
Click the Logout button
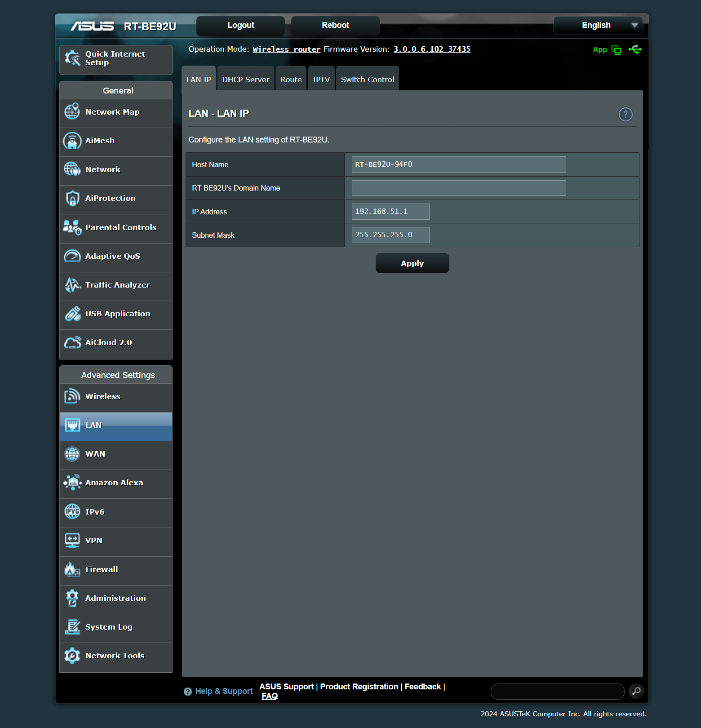(241, 26)
